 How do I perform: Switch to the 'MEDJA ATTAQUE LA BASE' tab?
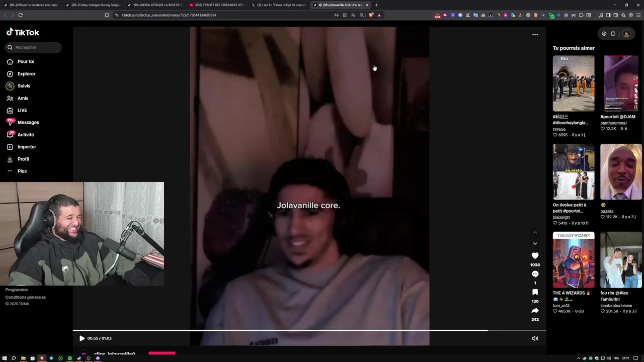pyautogui.click(x=156, y=5)
